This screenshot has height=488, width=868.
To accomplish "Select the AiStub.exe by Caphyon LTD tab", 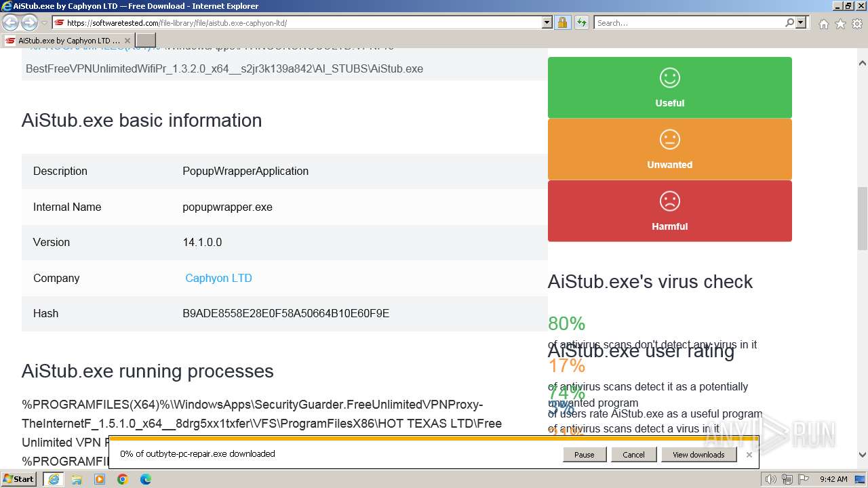I will point(67,41).
